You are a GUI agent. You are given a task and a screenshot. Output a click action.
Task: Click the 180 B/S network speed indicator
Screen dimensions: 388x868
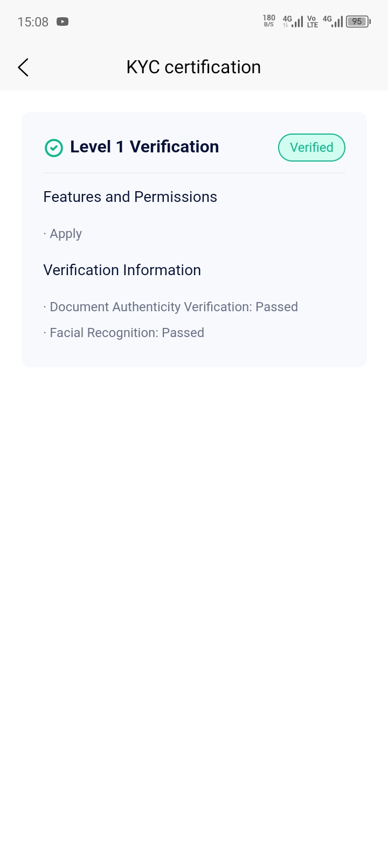269,21
